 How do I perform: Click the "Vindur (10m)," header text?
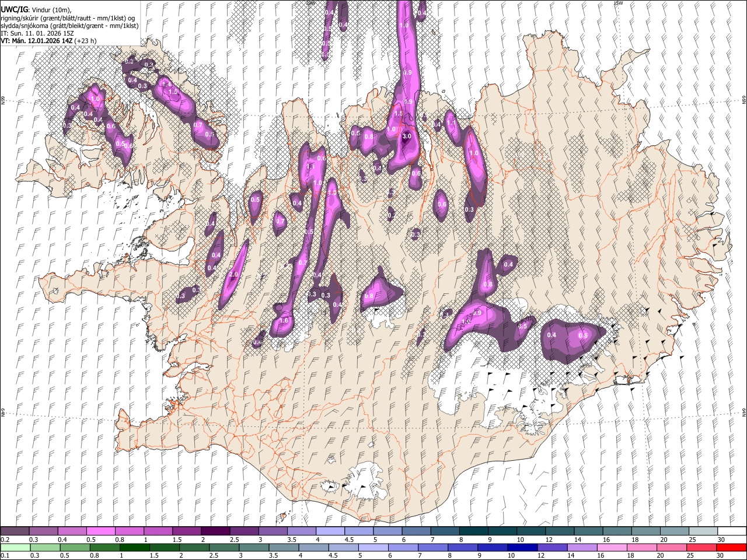(x=51, y=10)
